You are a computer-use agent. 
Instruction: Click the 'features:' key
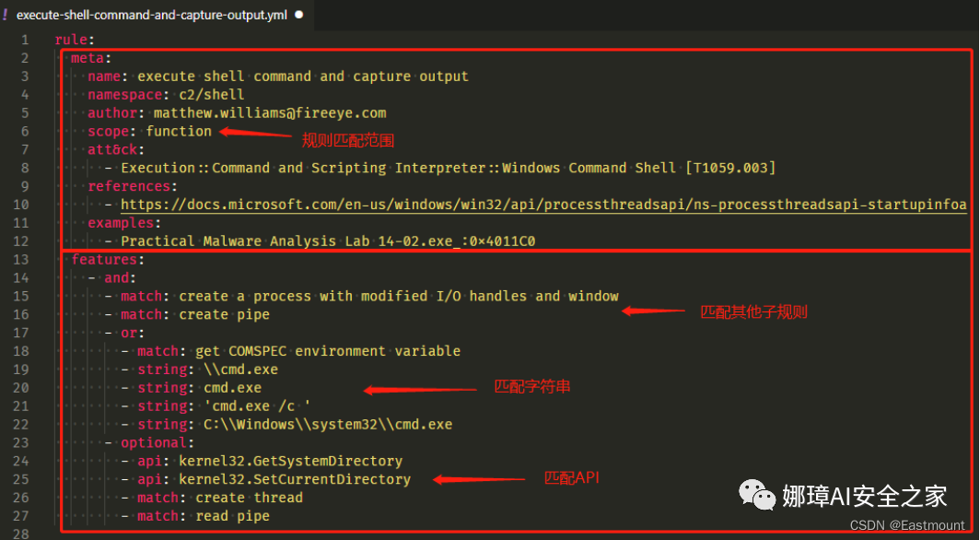pos(108,259)
